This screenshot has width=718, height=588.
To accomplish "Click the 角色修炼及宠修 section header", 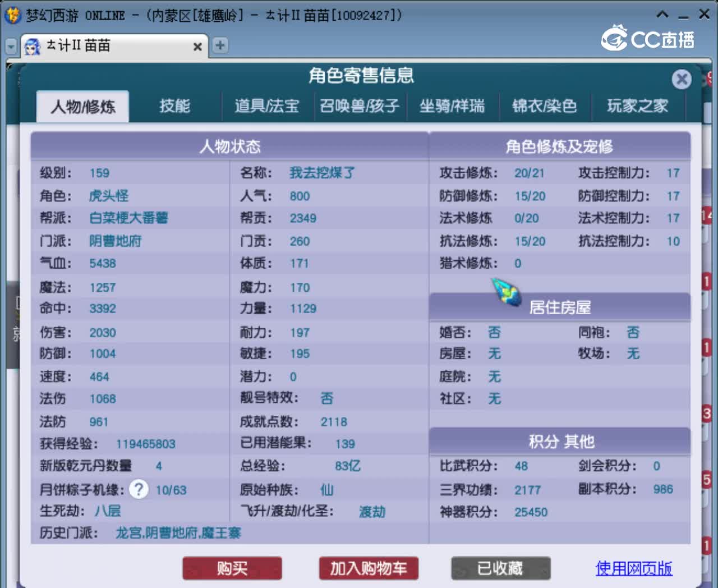I will click(x=559, y=146).
